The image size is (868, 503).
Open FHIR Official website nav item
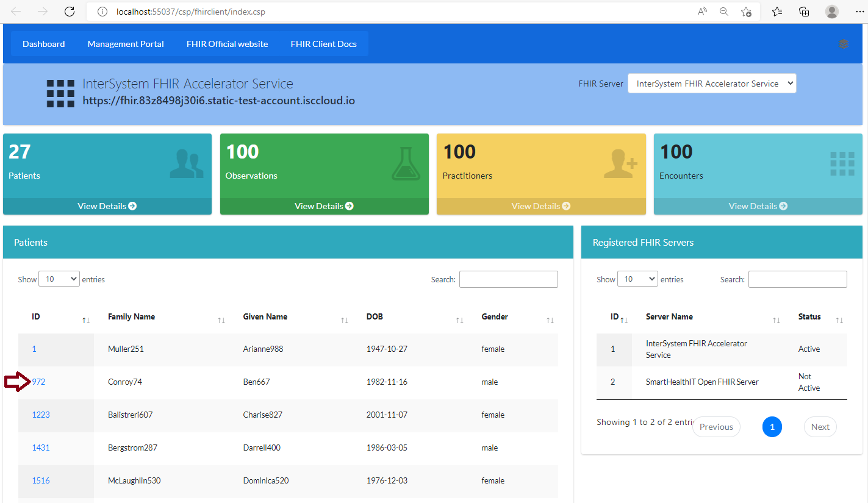[x=228, y=44]
